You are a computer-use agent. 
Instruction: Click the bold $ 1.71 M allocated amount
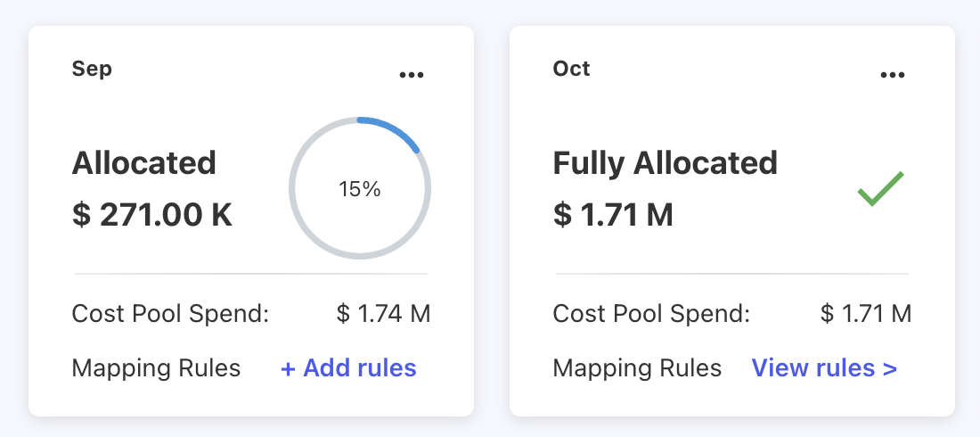pos(613,215)
